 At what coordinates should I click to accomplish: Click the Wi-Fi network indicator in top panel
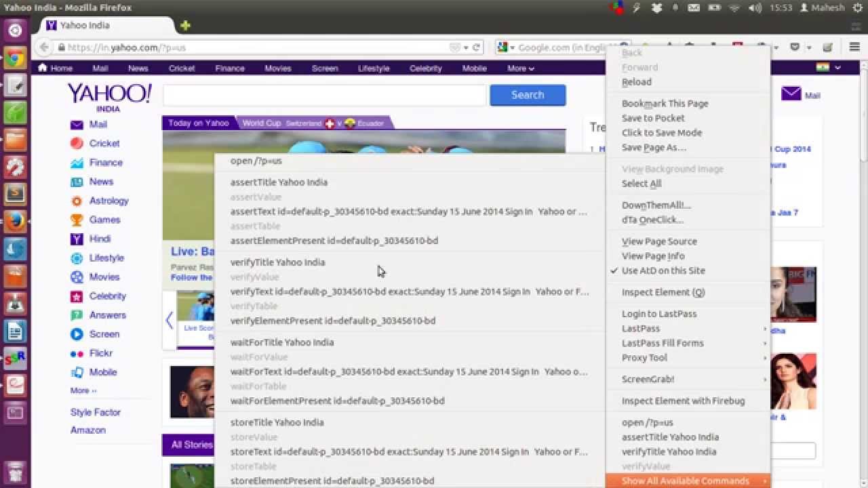734,7
